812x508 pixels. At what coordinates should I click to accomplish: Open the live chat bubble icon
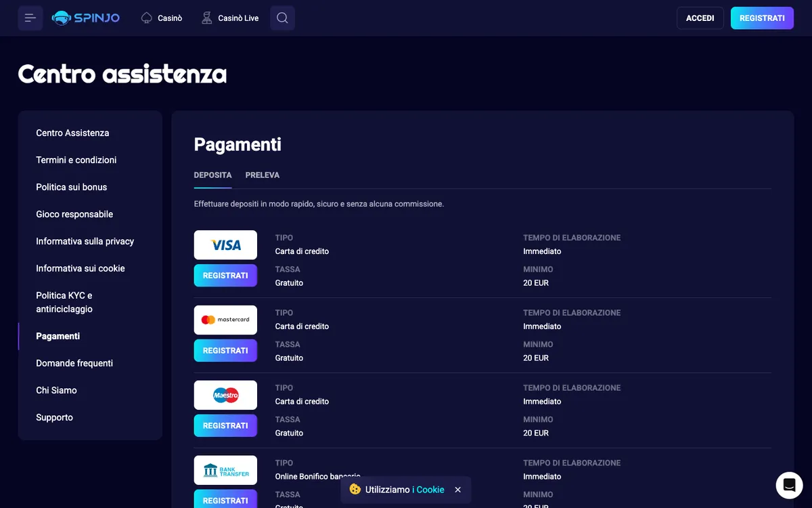click(789, 485)
